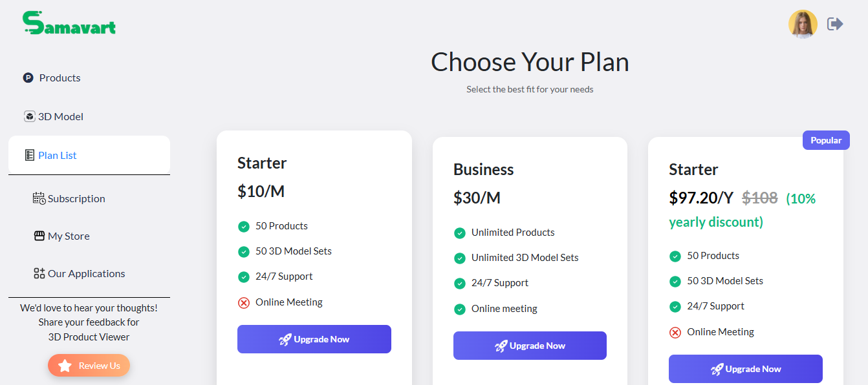Screen dimensions: 868x385
Task: Click the My Store shop icon
Action: point(39,236)
